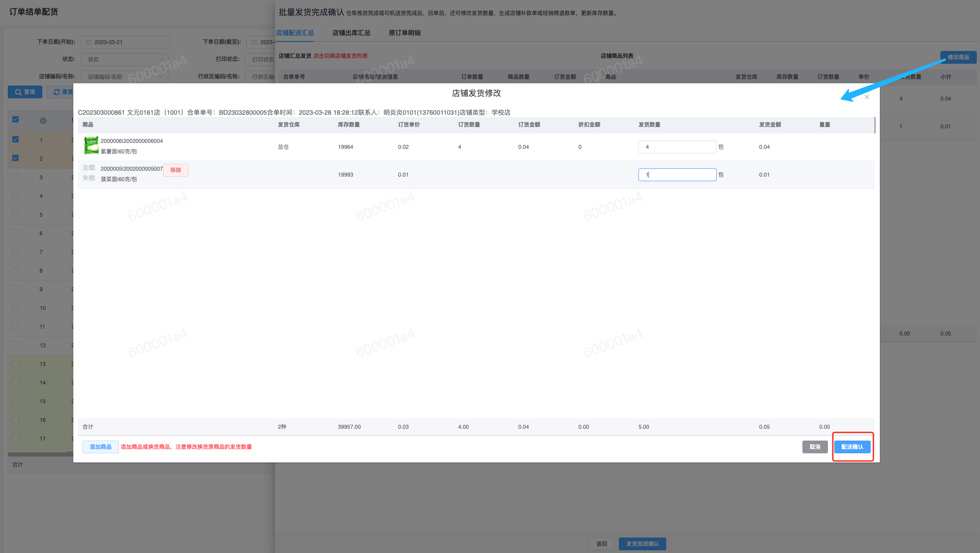
Task: Click 发货数量 input for 紫薯面
Action: point(677,147)
